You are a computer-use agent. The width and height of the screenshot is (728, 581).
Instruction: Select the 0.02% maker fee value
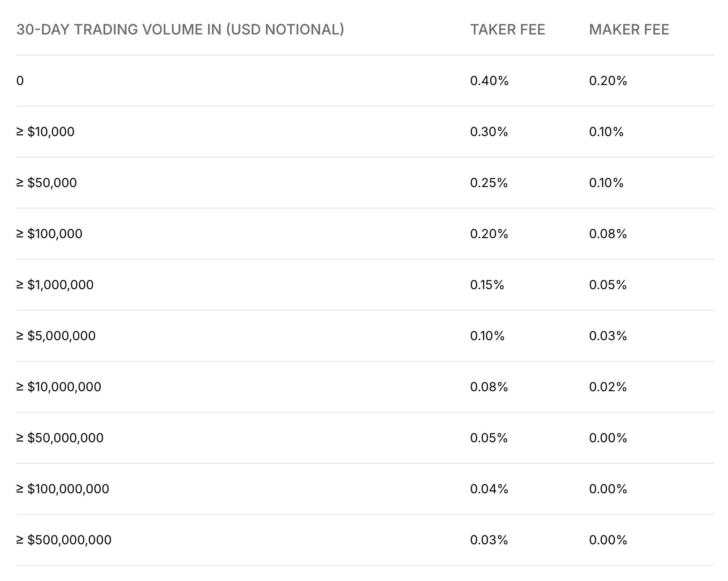coord(608,387)
